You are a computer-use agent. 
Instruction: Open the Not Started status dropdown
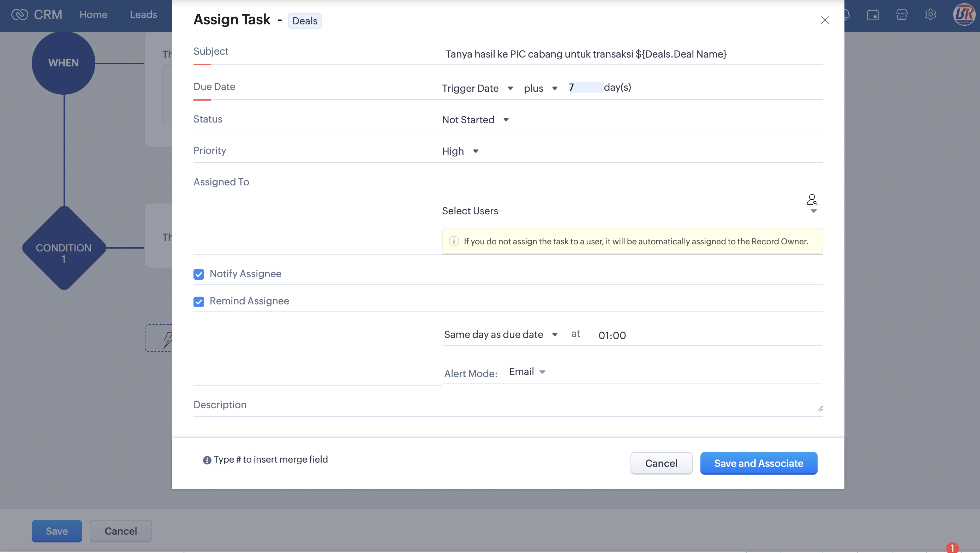point(475,120)
